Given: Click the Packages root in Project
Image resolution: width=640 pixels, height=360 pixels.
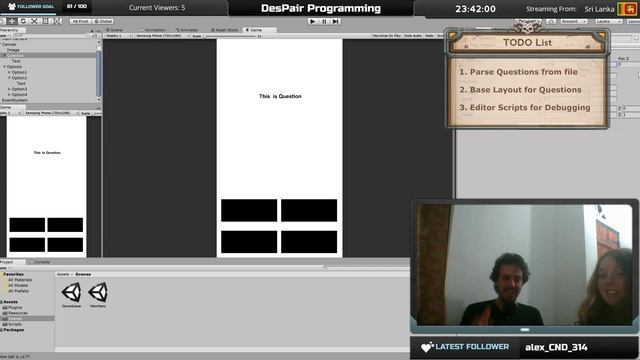Looking at the screenshot, I should pos(13,330).
